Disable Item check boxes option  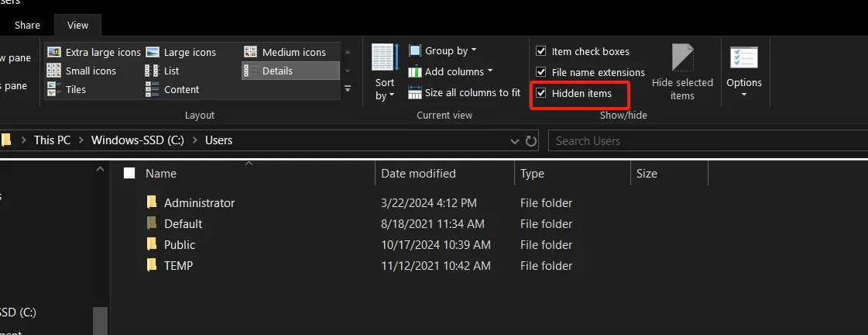click(x=541, y=51)
